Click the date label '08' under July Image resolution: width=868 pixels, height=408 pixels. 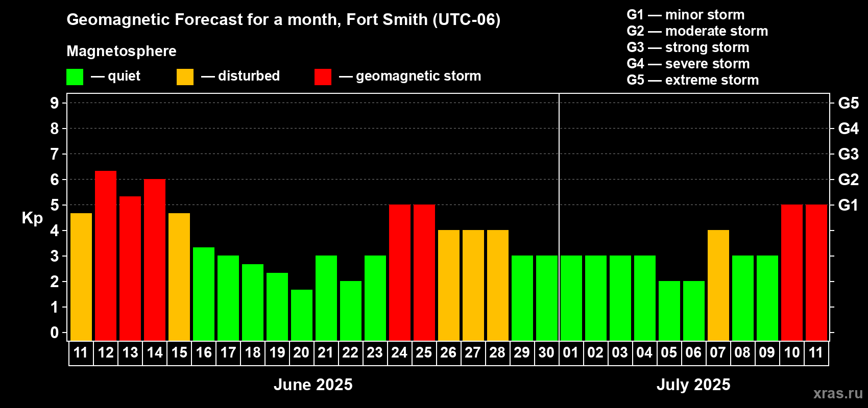(743, 352)
